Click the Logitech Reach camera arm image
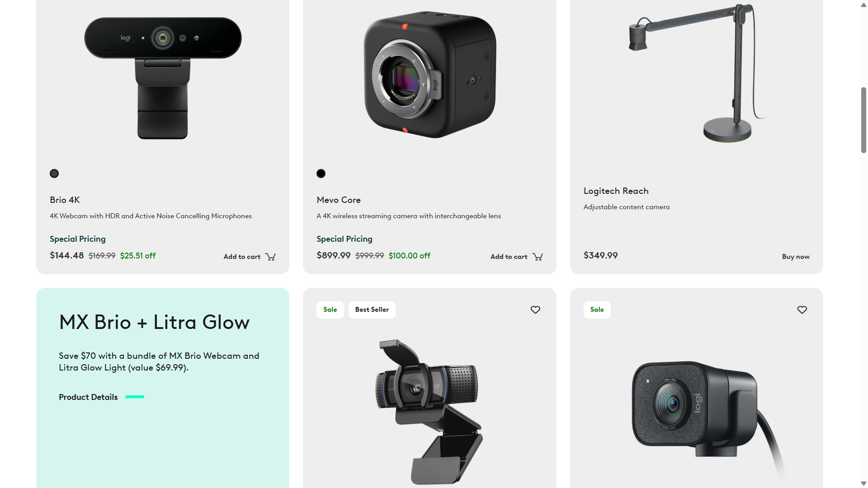The width and height of the screenshot is (868, 488). [x=696, y=73]
